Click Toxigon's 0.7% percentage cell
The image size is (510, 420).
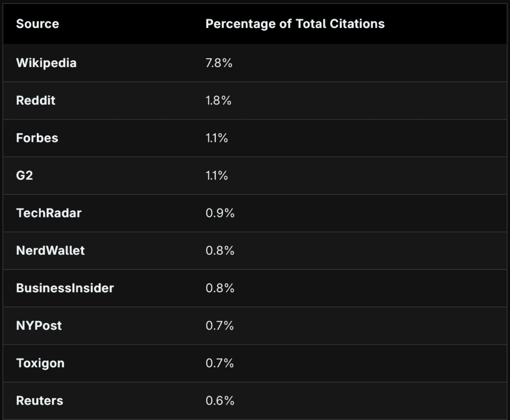tap(220, 363)
